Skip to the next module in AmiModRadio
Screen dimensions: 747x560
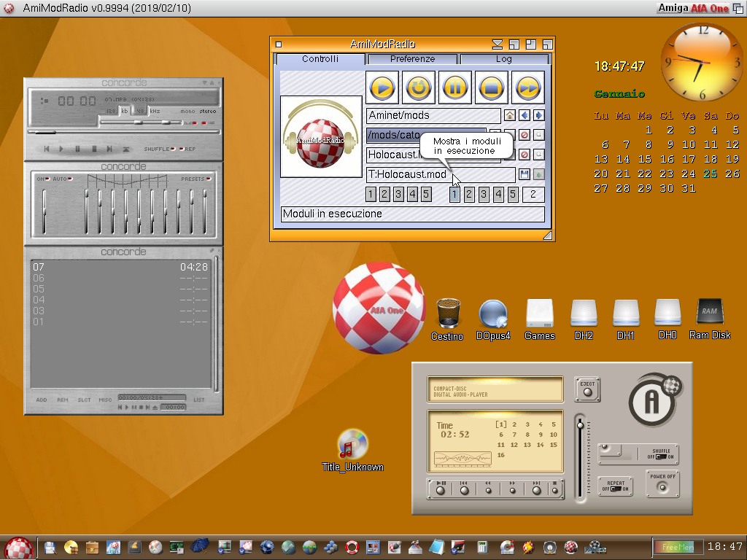(x=527, y=88)
